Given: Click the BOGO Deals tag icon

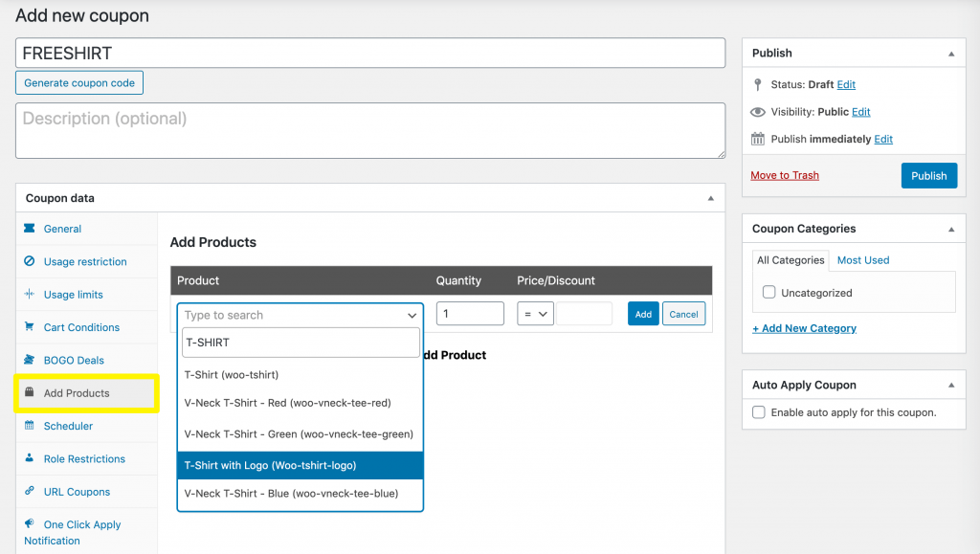Looking at the screenshot, I should coord(29,361).
